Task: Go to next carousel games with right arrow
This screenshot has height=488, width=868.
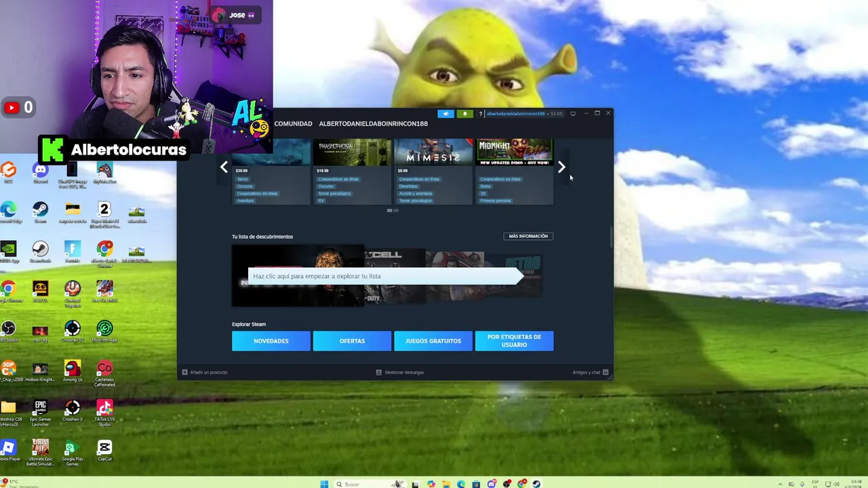Action: (x=561, y=167)
